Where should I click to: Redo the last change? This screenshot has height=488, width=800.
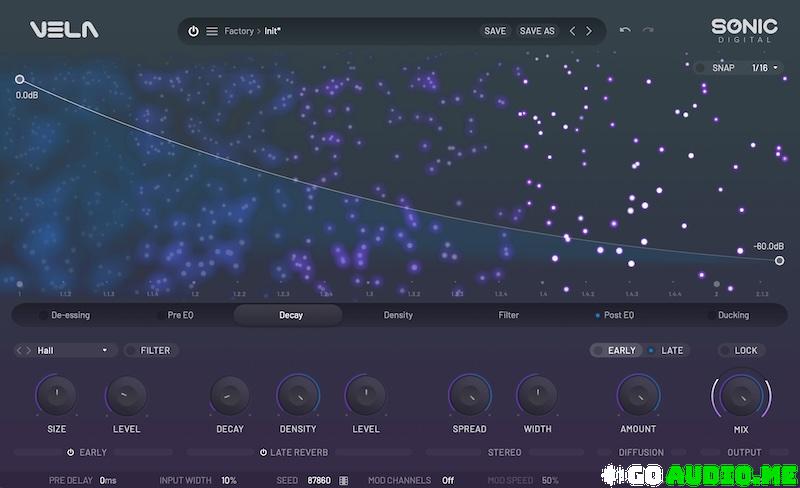click(648, 30)
